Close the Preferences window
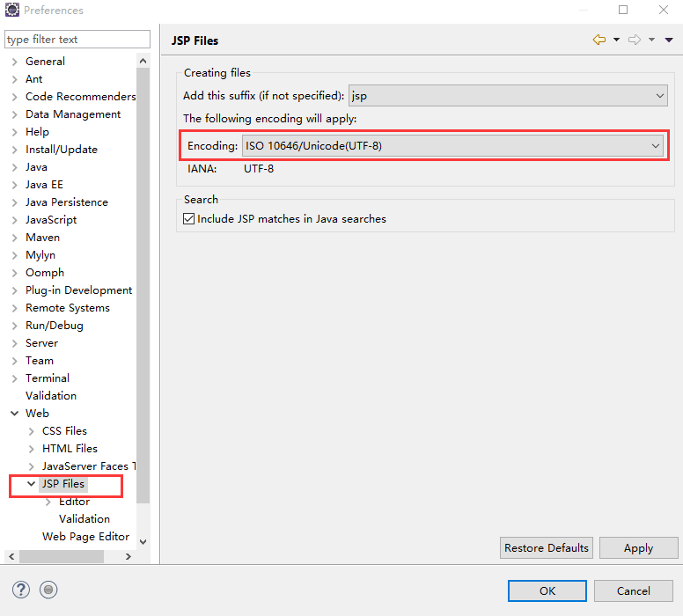Viewport: 683px width, 616px height. (664, 10)
